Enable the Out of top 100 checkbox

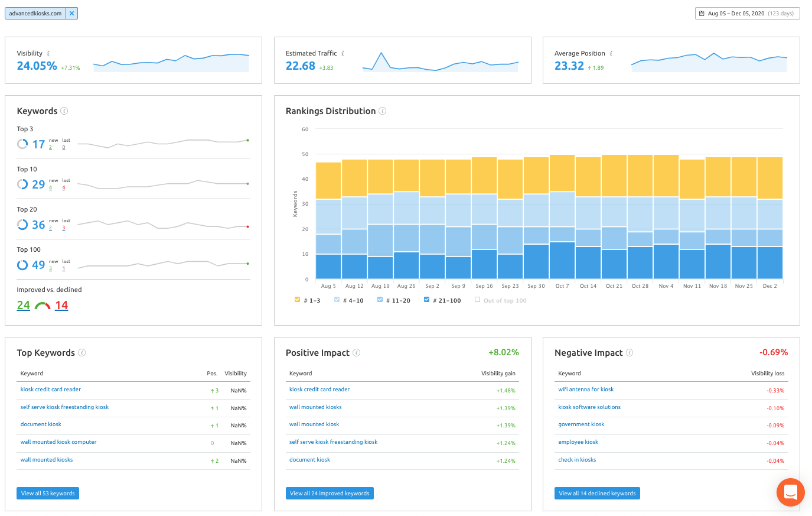(x=477, y=300)
